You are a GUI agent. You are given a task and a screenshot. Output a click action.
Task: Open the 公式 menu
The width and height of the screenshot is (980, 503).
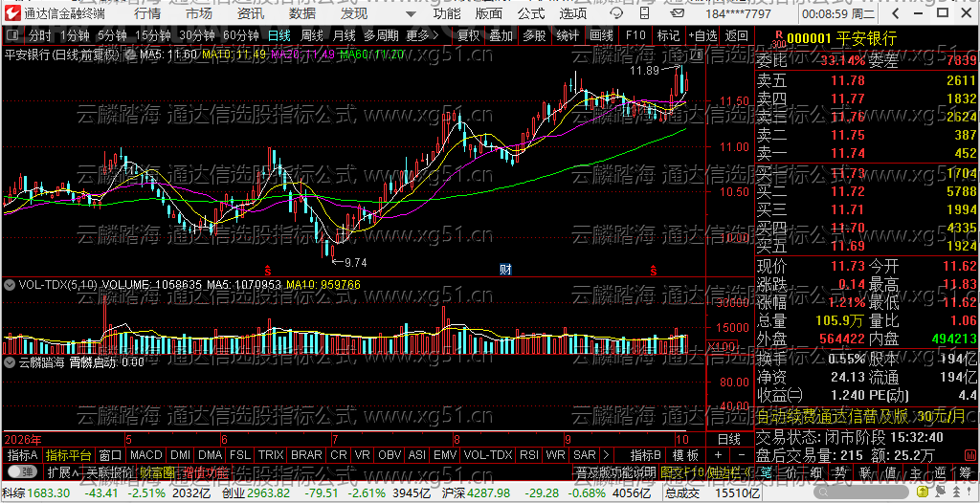pos(531,13)
